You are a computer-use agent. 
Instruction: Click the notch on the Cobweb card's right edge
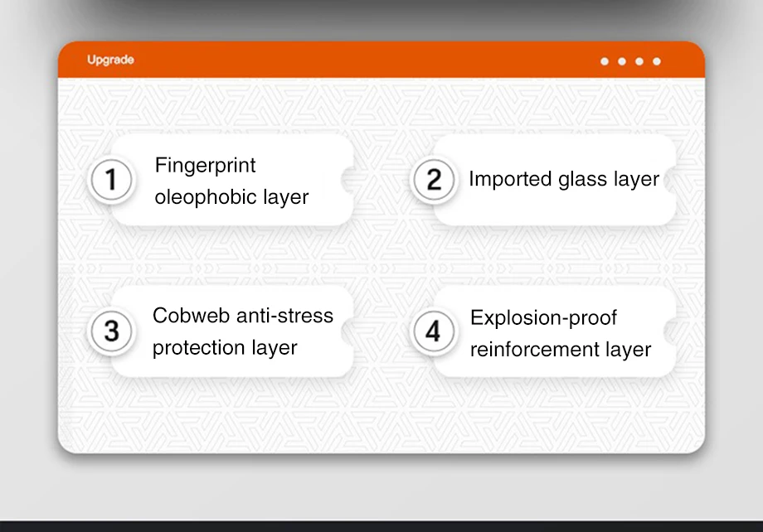coord(348,331)
